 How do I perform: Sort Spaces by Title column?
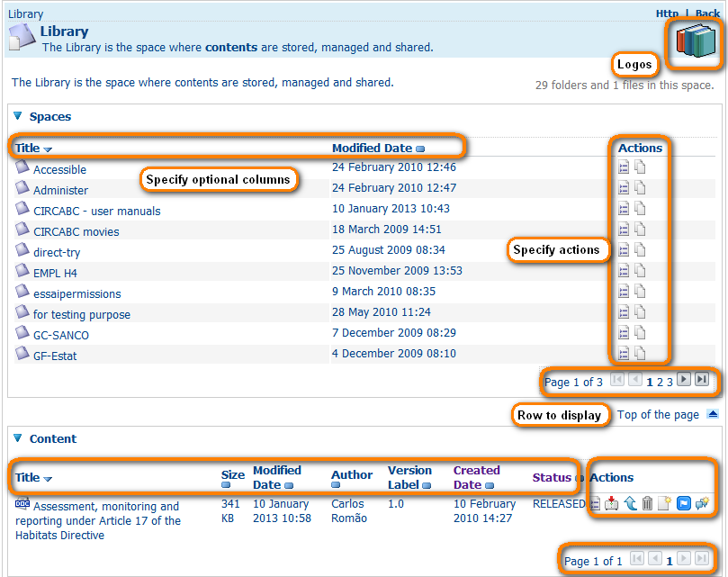pos(28,148)
